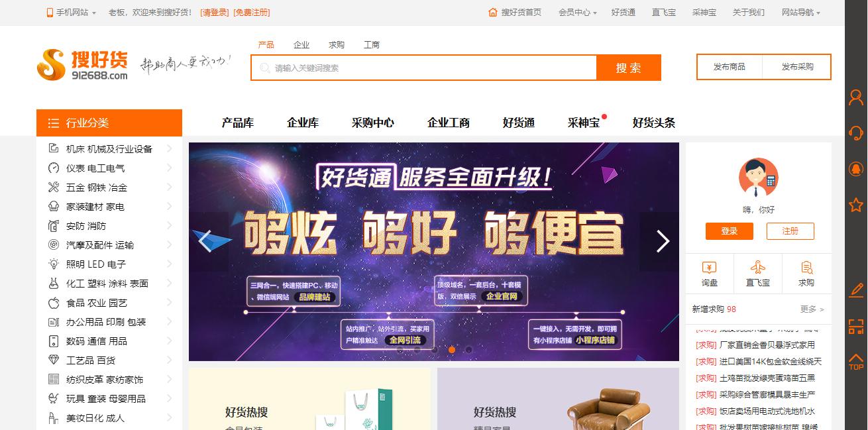This screenshot has width=868, height=430.
Task: Select the highlighted orange carousel dot
Action: pos(451,349)
